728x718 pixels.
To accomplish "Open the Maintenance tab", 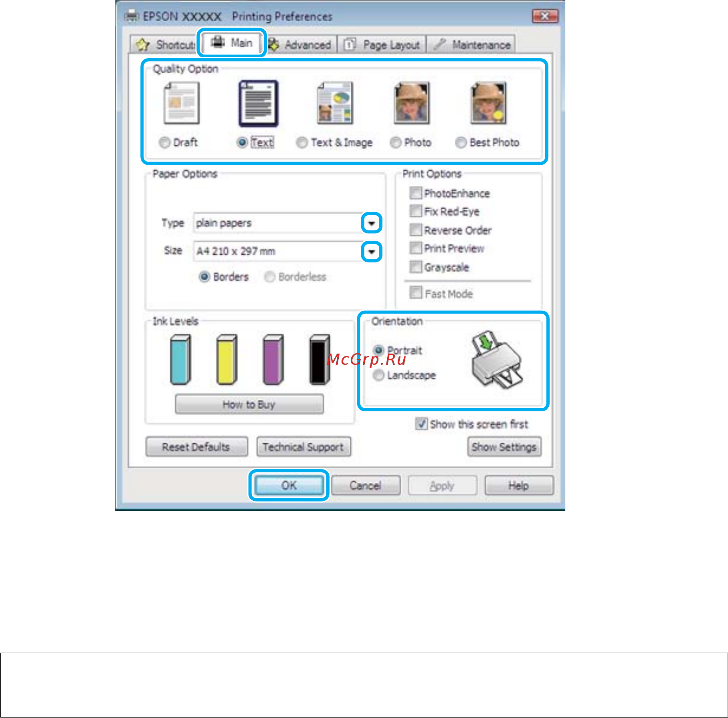I will coord(471,44).
